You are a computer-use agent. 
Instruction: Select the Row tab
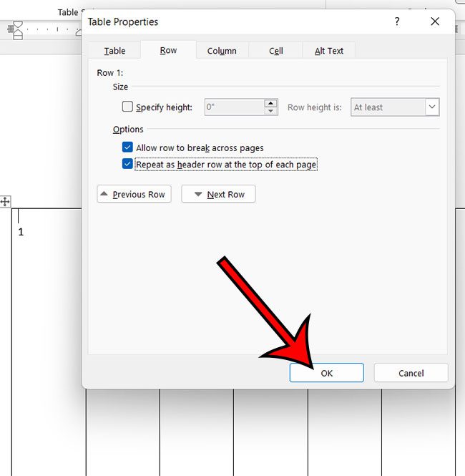point(168,50)
